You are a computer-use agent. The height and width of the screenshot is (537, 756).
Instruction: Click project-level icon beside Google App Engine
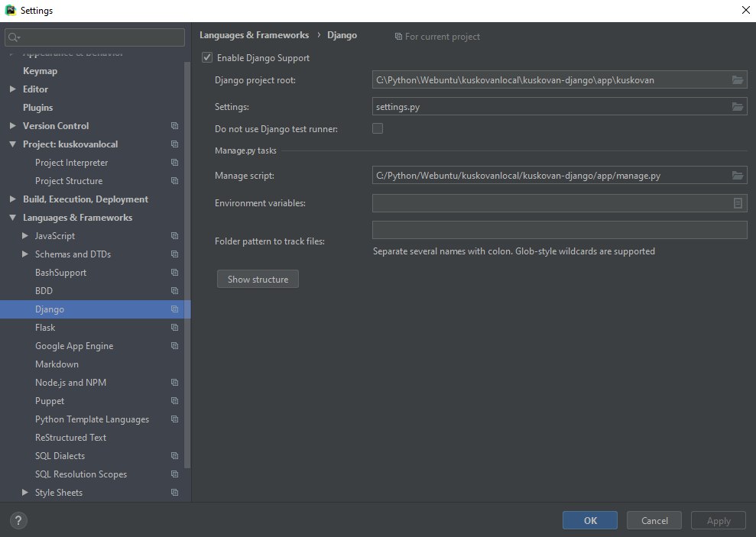pyautogui.click(x=174, y=346)
